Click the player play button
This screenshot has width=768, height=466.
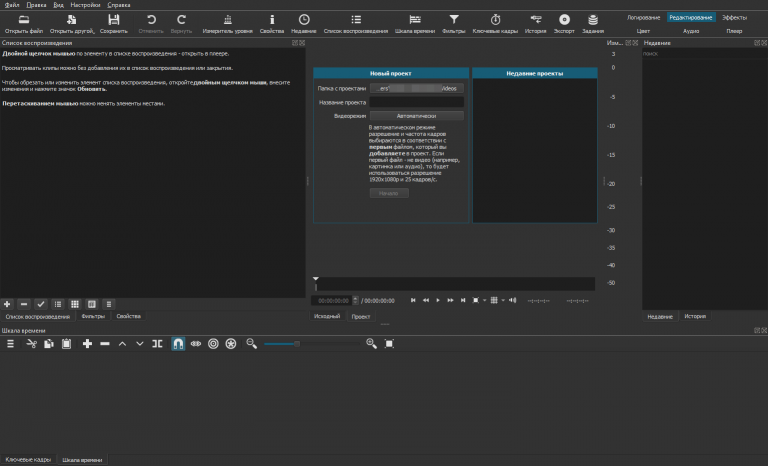pos(438,300)
